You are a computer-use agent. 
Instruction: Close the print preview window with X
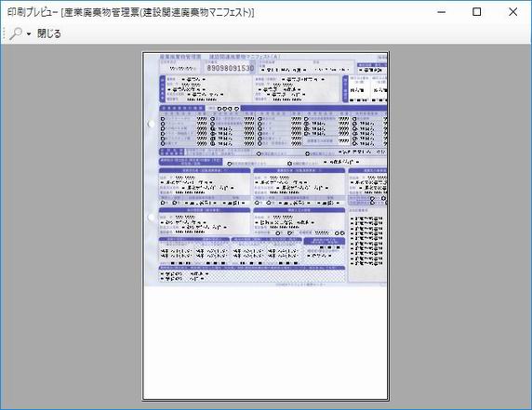click(x=513, y=12)
